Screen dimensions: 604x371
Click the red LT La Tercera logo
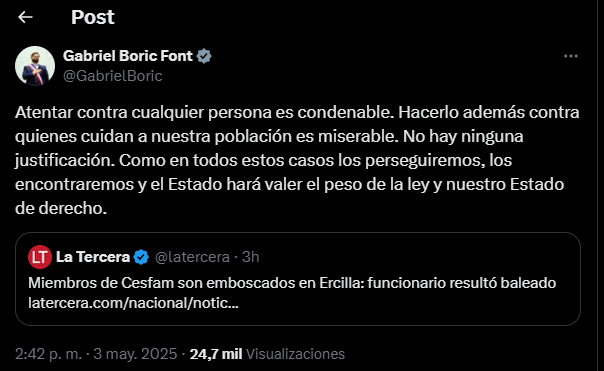tap(40, 257)
